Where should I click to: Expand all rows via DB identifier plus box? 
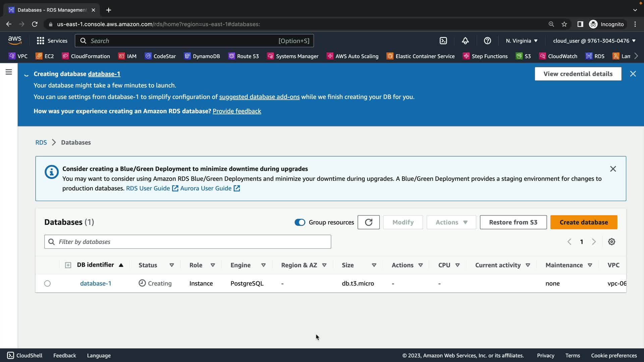68,265
